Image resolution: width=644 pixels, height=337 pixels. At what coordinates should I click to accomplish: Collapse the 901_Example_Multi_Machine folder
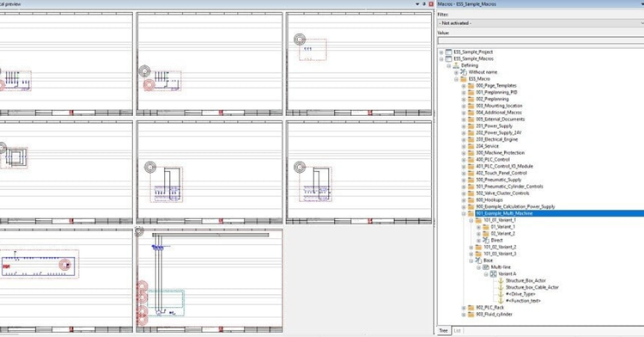tap(464, 213)
